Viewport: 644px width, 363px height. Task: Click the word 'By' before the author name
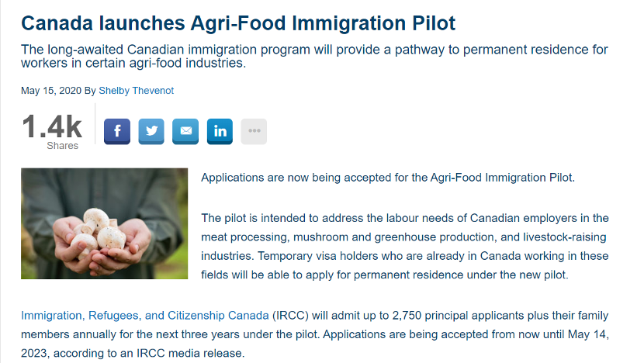point(90,91)
